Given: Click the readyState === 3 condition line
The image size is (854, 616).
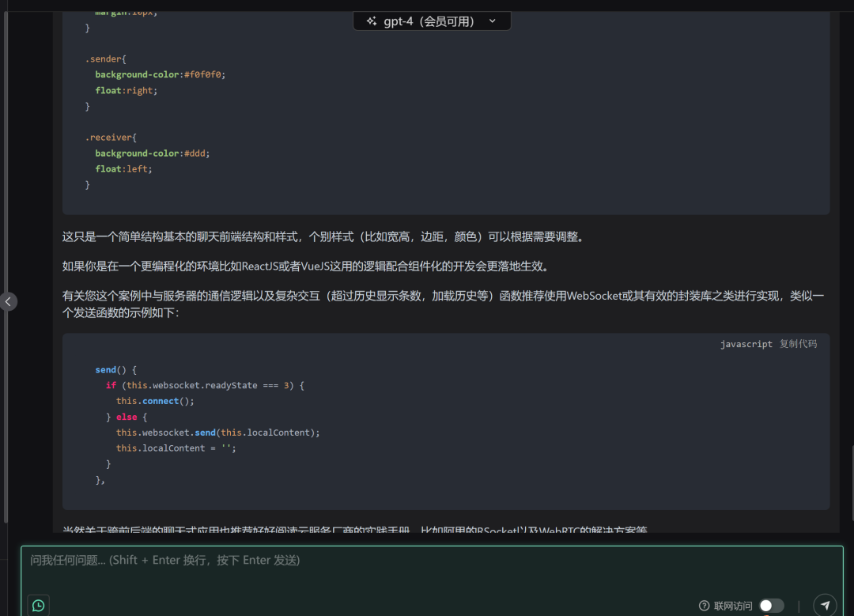Looking at the screenshot, I should point(205,386).
